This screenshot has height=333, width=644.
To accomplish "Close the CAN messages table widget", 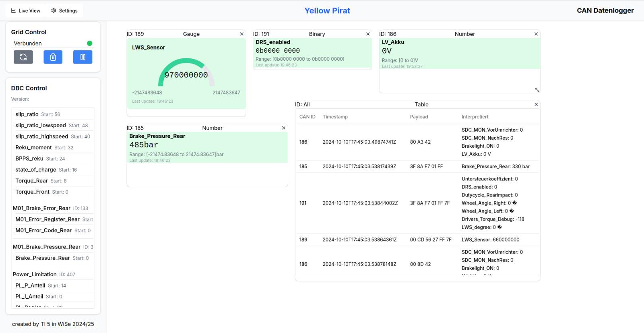I will pos(536,105).
